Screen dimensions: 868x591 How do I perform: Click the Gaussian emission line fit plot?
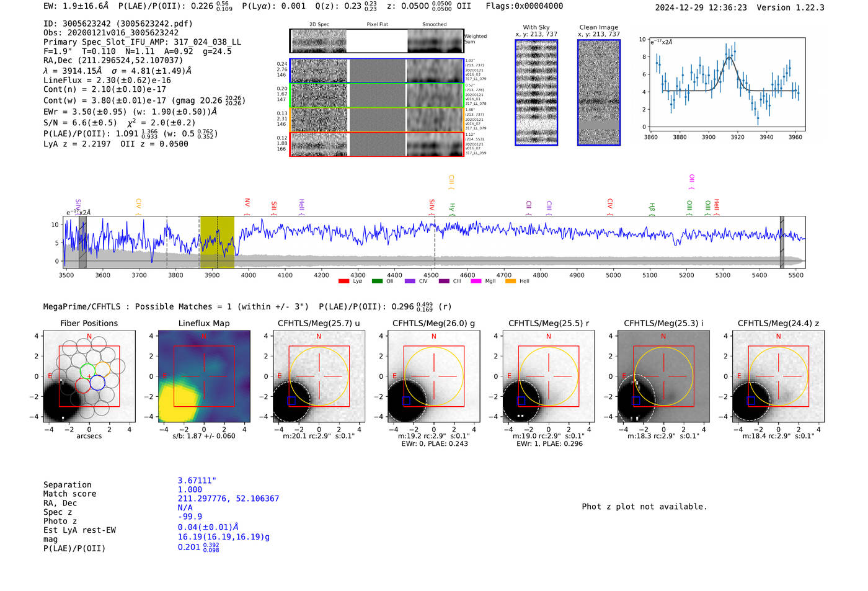(727, 84)
